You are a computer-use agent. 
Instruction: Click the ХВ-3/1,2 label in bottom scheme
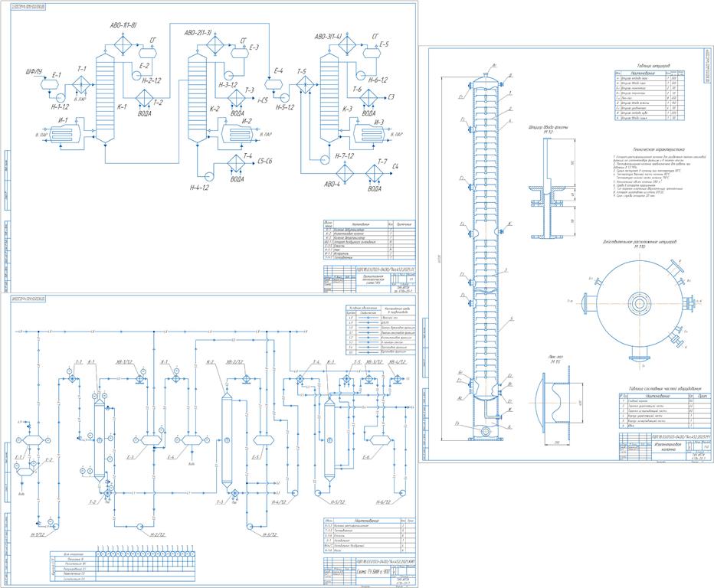[374, 362]
